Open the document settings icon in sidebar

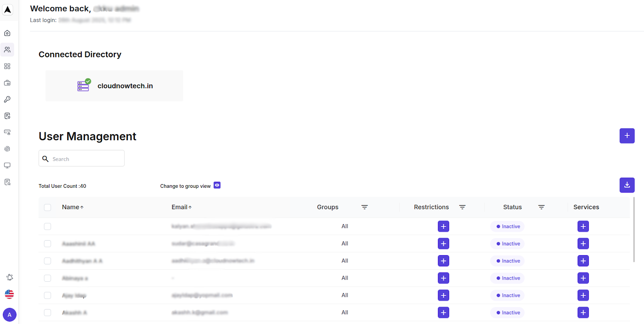pyautogui.click(x=7, y=116)
